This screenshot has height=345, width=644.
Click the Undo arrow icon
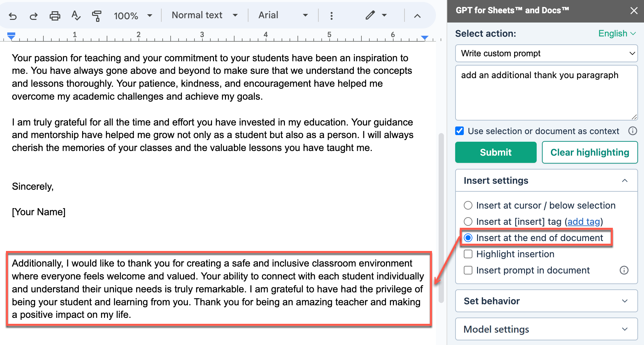(13, 16)
